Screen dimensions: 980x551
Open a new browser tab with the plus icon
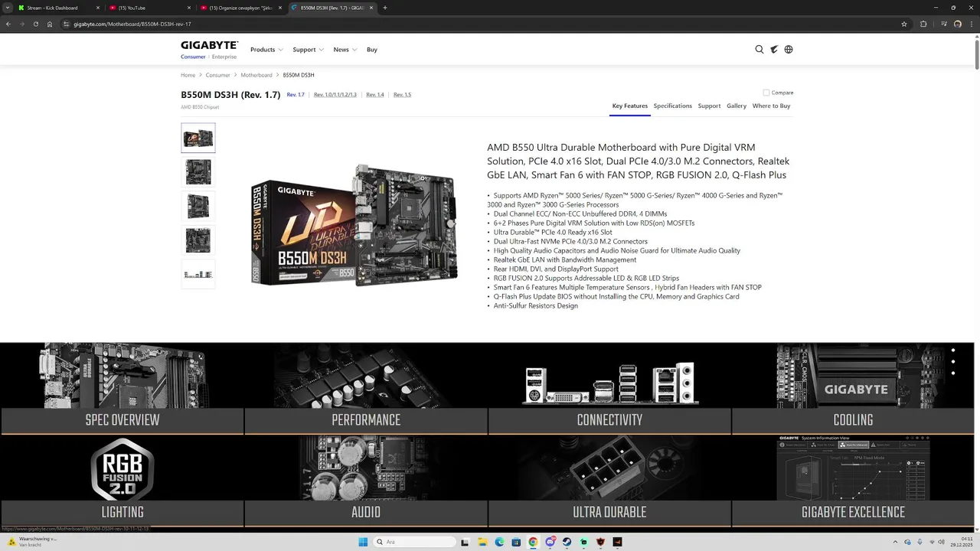point(385,8)
